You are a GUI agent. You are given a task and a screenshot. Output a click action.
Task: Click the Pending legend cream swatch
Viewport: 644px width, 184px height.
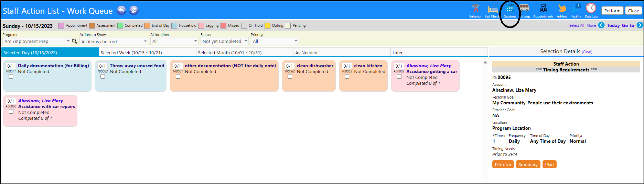(x=288, y=25)
